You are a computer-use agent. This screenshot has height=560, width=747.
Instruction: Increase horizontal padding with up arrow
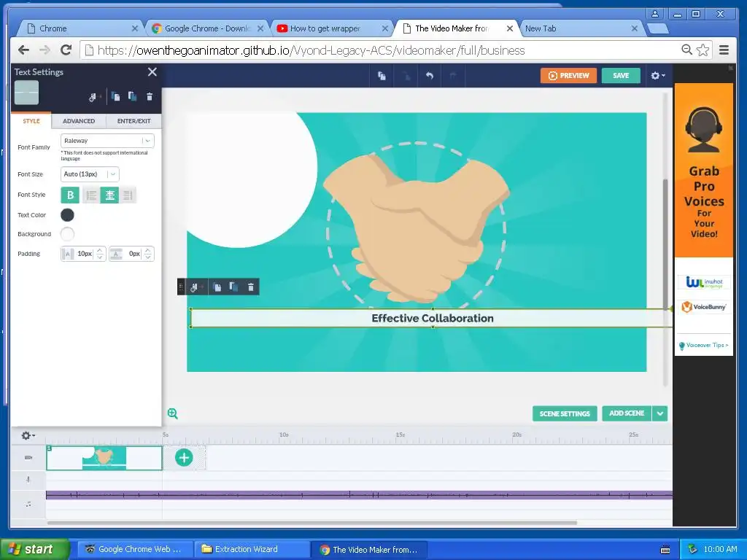tap(99, 250)
